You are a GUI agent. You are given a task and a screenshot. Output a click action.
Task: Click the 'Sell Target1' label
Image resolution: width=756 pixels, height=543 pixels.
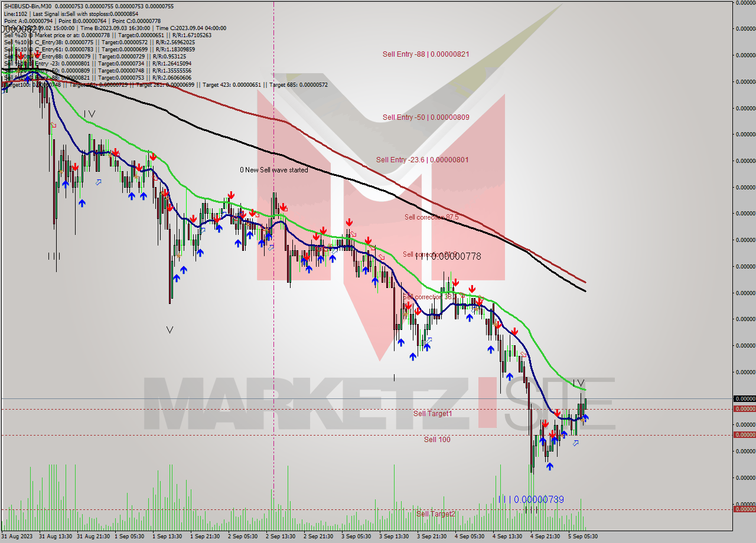(x=432, y=413)
